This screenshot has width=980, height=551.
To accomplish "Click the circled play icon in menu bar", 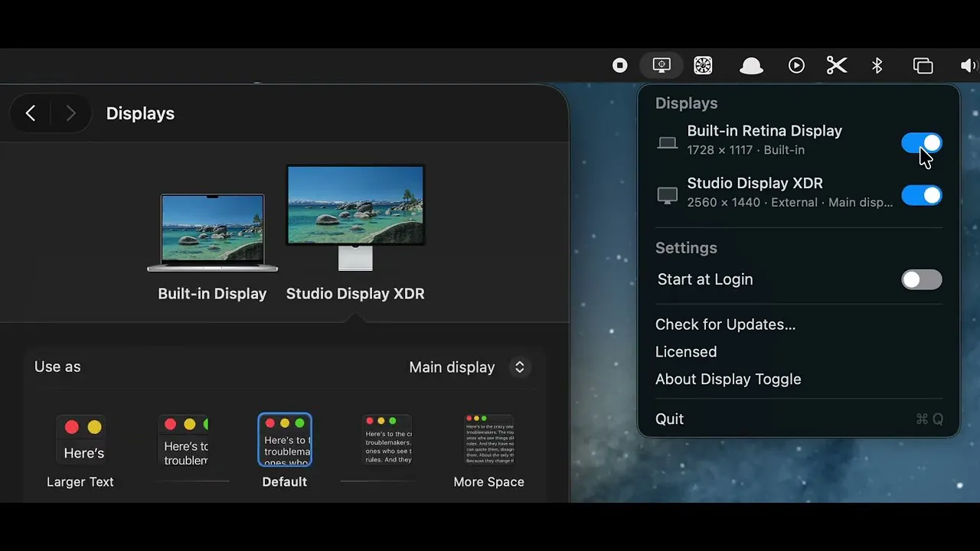I will pos(796,66).
